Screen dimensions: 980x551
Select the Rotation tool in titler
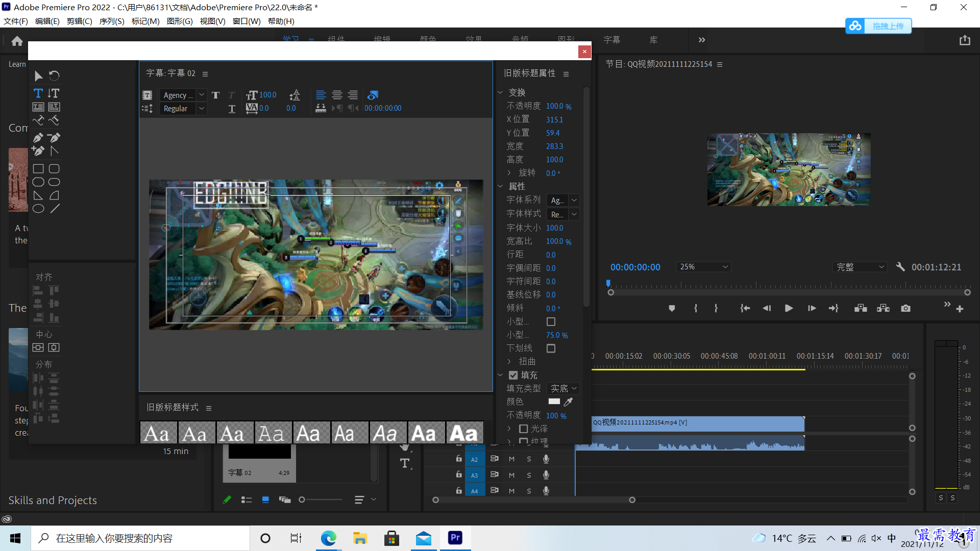[x=54, y=76]
